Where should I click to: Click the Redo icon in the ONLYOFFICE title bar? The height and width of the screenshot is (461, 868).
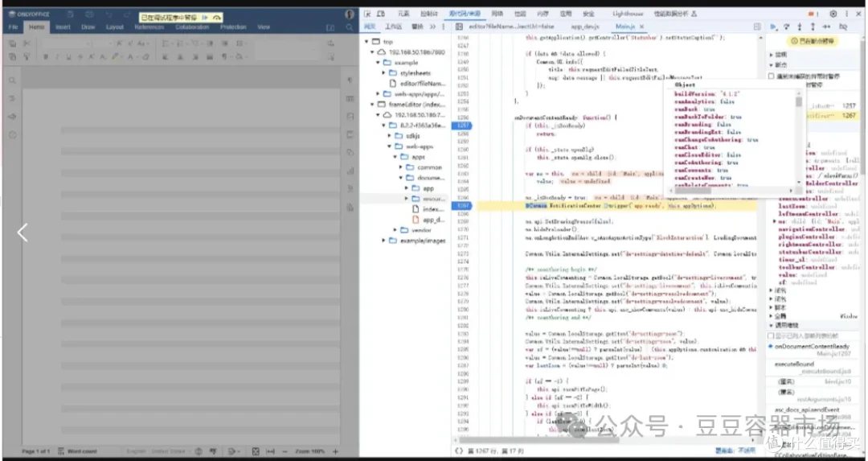pyautogui.click(x=125, y=14)
